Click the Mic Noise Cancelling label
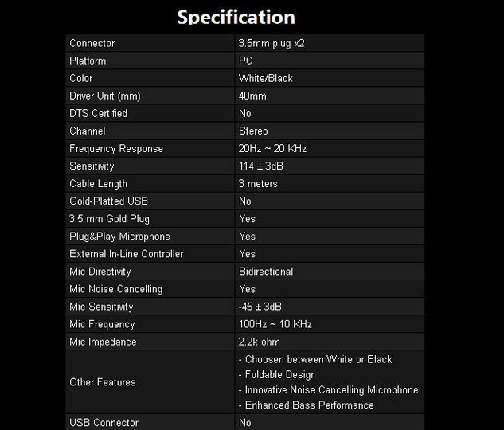This screenshot has height=430, width=504. tap(116, 289)
